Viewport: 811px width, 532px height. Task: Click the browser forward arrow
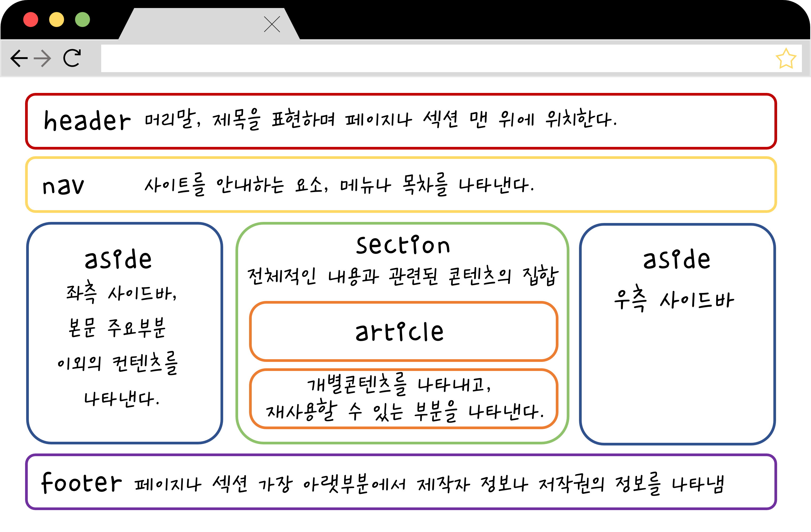click(x=43, y=58)
